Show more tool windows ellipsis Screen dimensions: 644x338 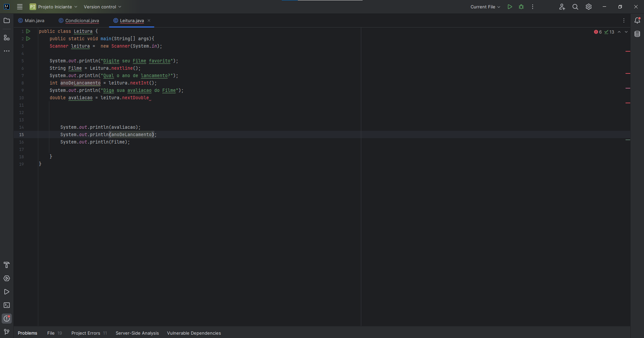click(x=7, y=51)
